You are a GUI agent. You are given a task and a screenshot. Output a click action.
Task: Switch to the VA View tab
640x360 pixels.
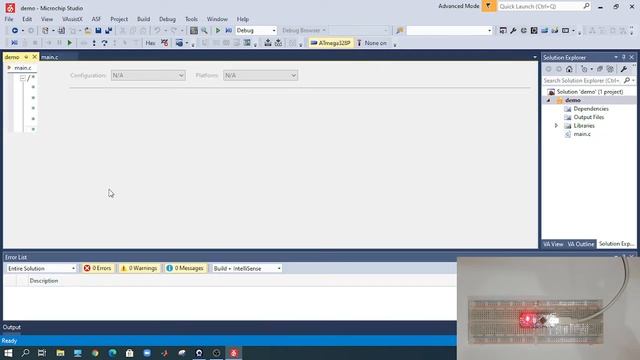[553, 244]
